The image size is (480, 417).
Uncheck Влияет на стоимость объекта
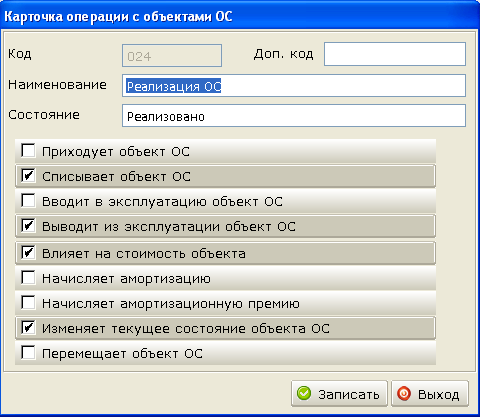point(28,252)
